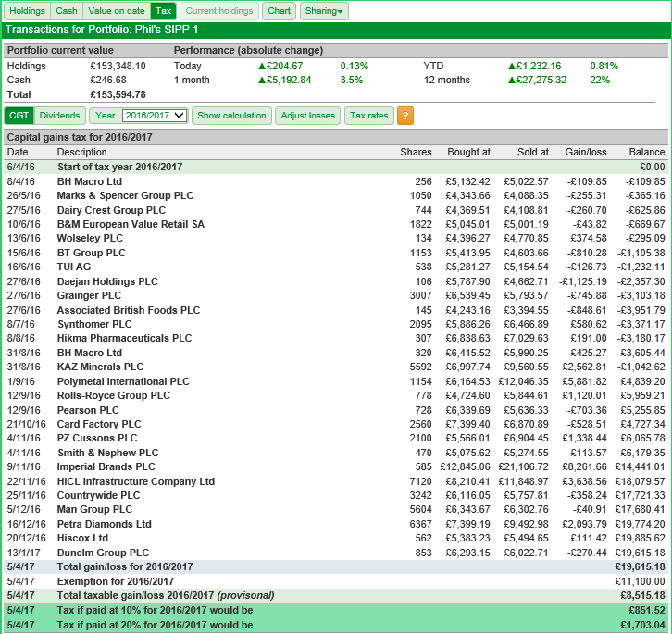Viewport: 672px width, 634px height.
Task: Click Exemption for 2016/2017 row
Action: [336, 581]
